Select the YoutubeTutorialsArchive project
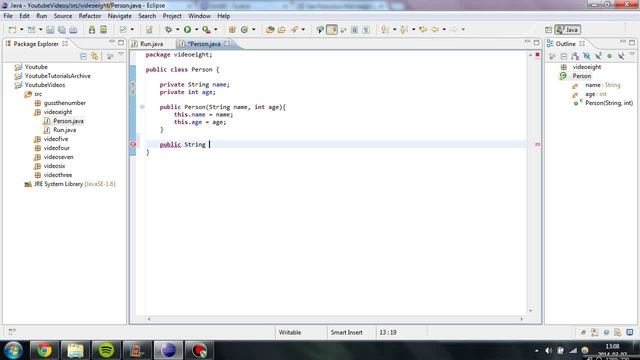The image size is (640, 360). 58,76
